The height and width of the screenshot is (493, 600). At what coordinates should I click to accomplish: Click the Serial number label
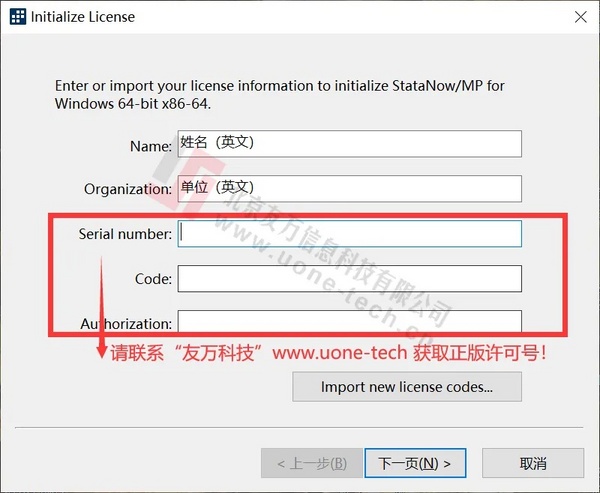point(125,234)
